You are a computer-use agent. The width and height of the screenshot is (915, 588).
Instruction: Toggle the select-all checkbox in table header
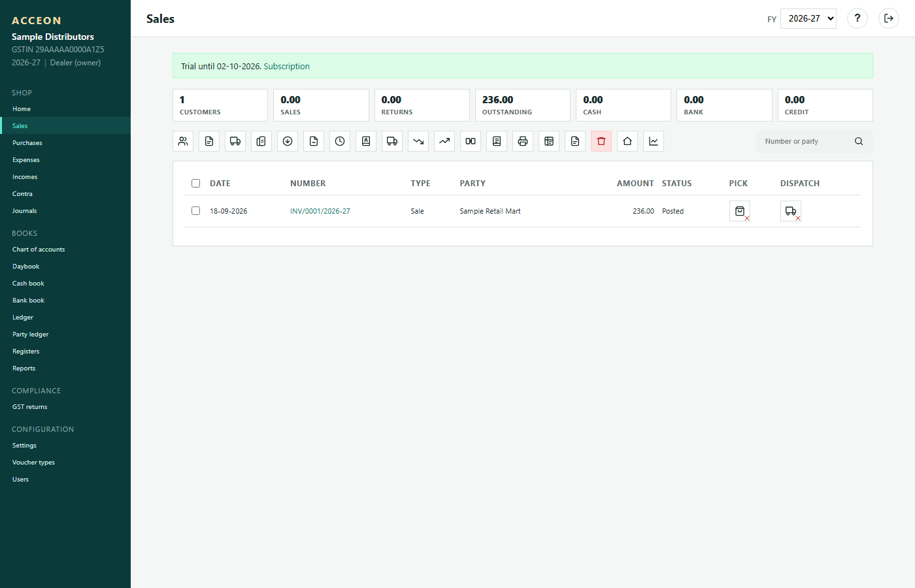click(195, 184)
